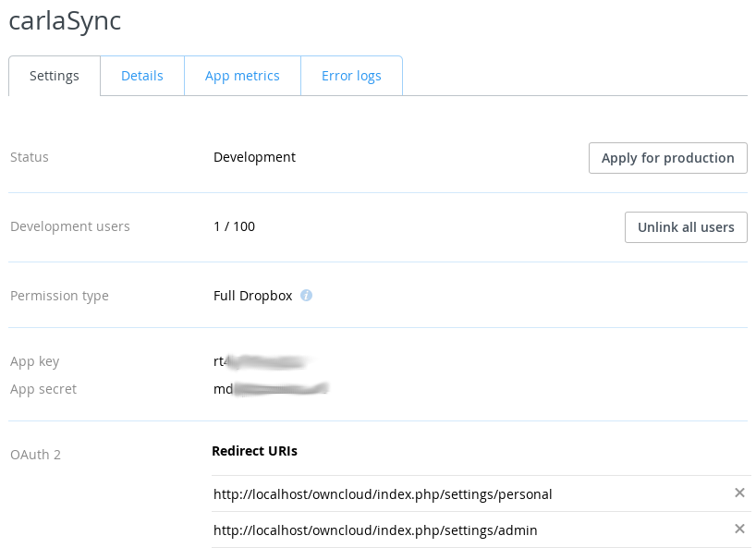The height and width of the screenshot is (548, 756).
Task: Click the Development status text
Action: pos(254,156)
